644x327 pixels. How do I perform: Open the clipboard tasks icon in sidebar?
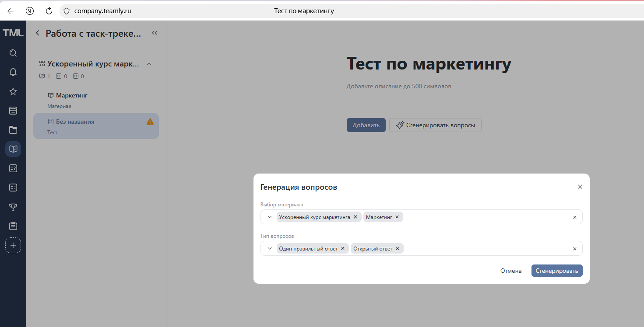pyautogui.click(x=13, y=226)
